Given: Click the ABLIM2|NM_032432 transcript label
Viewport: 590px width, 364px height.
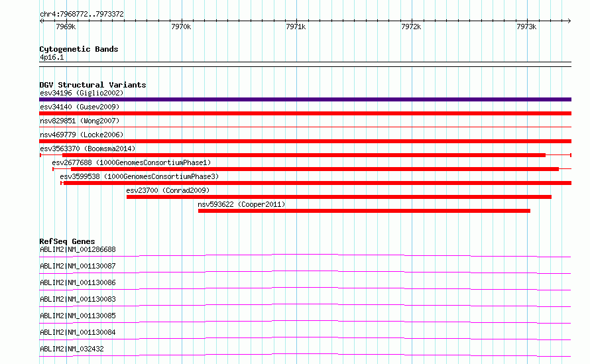Looking at the screenshot, I should point(72,349).
